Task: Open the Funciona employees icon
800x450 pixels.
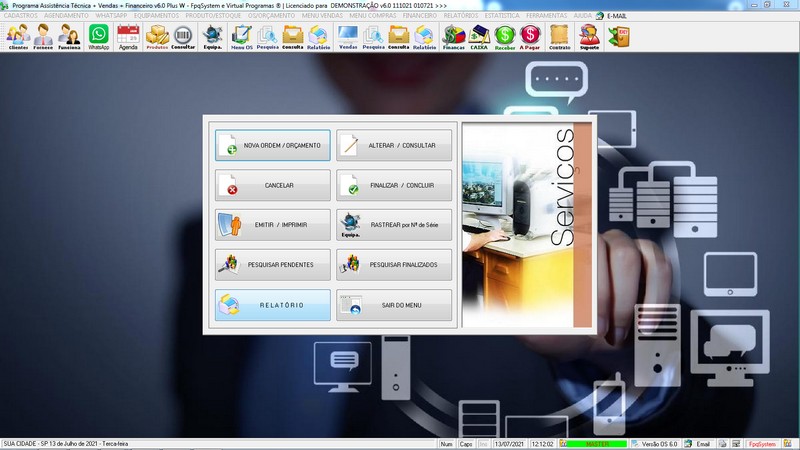Action: pyautogui.click(x=69, y=37)
